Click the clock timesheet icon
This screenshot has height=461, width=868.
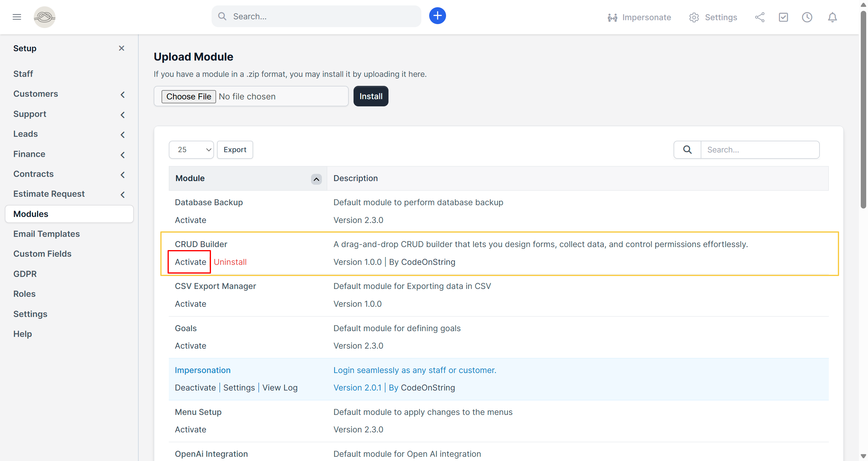(807, 17)
